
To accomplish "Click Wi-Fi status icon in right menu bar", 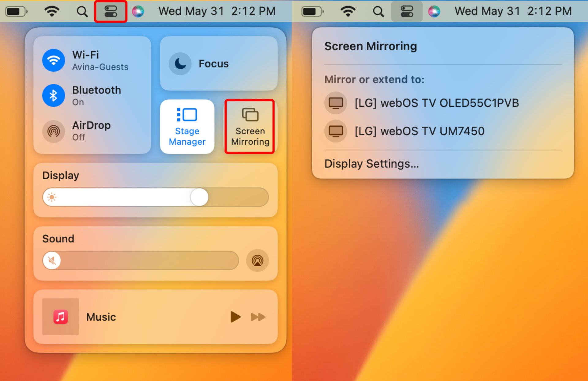I will tap(348, 11).
